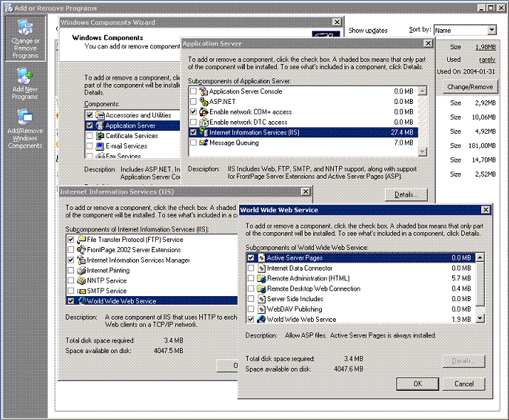Select the ASP.NET icon
509x420 pixels.
204,102
